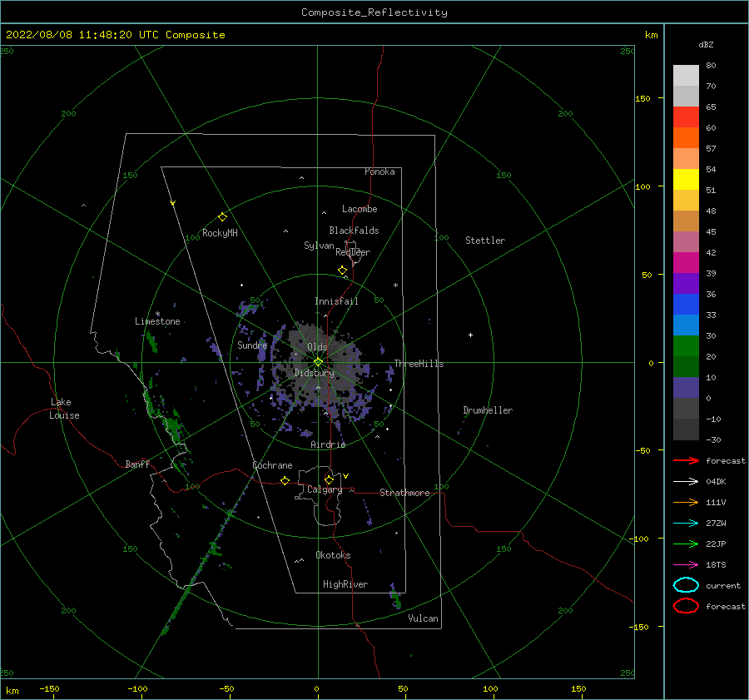
Task: Click the -30 dBZ scale value
Action: coord(713,440)
